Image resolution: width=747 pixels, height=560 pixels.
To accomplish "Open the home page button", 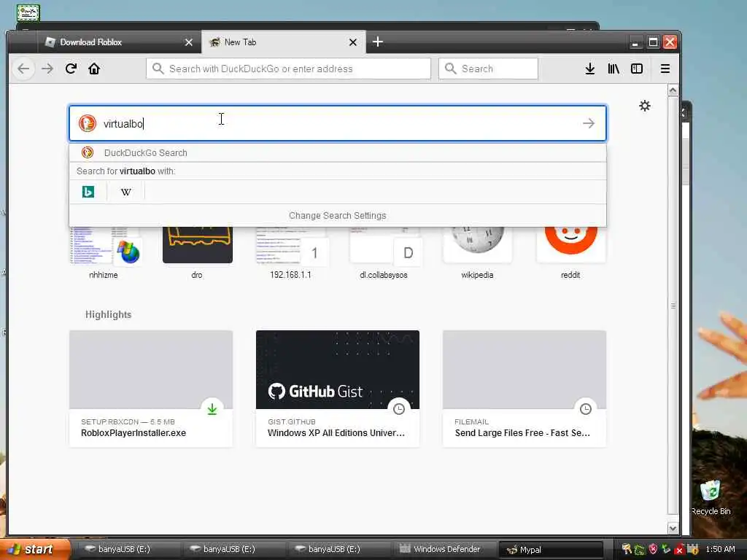I will click(x=94, y=69).
